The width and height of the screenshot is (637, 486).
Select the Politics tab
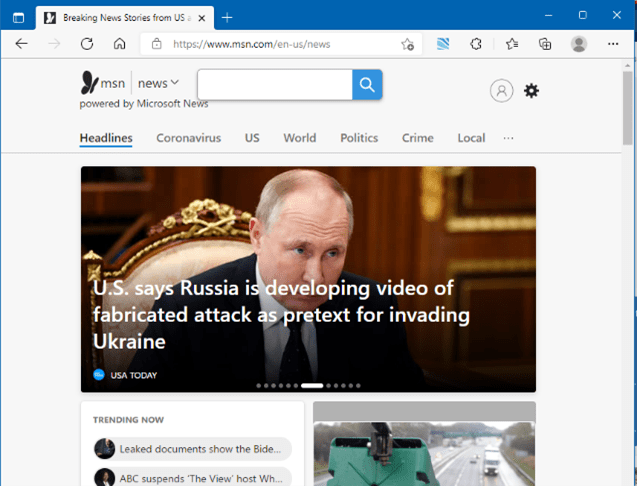coord(359,138)
